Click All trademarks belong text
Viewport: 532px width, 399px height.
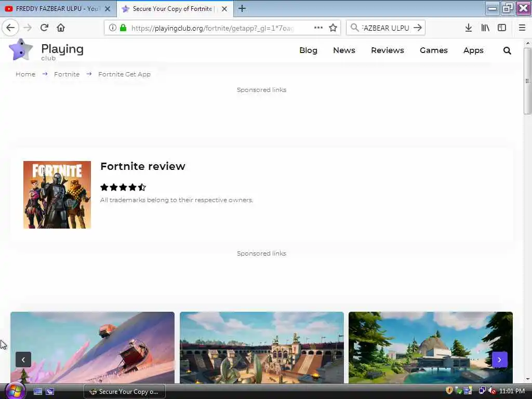177,200
